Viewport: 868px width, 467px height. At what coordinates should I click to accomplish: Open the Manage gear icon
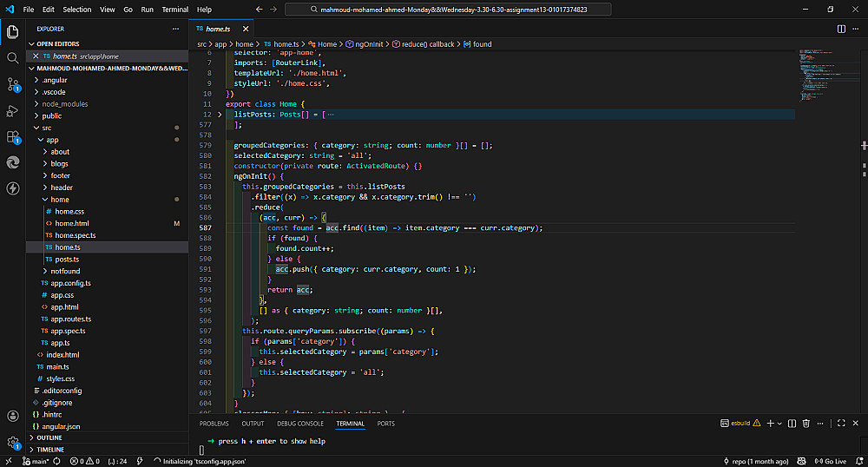(x=13, y=443)
